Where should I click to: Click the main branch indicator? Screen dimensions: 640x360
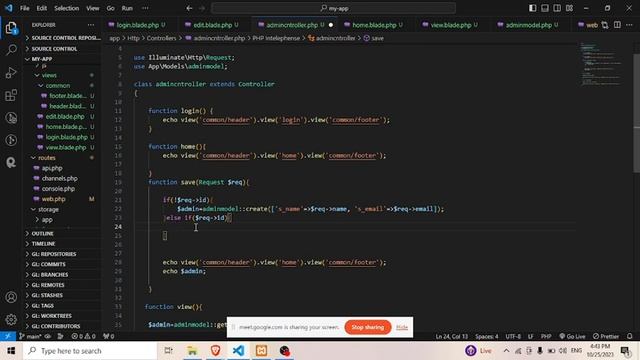coord(31,336)
